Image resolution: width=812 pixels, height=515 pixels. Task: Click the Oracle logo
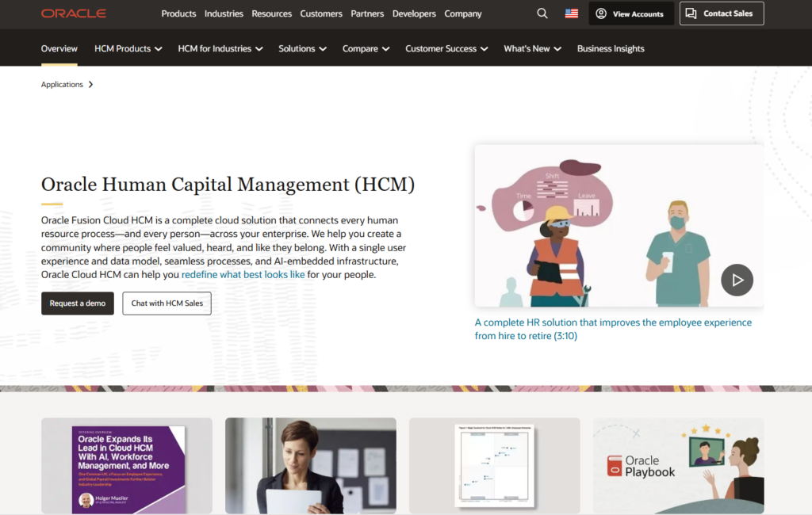pos(73,13)
